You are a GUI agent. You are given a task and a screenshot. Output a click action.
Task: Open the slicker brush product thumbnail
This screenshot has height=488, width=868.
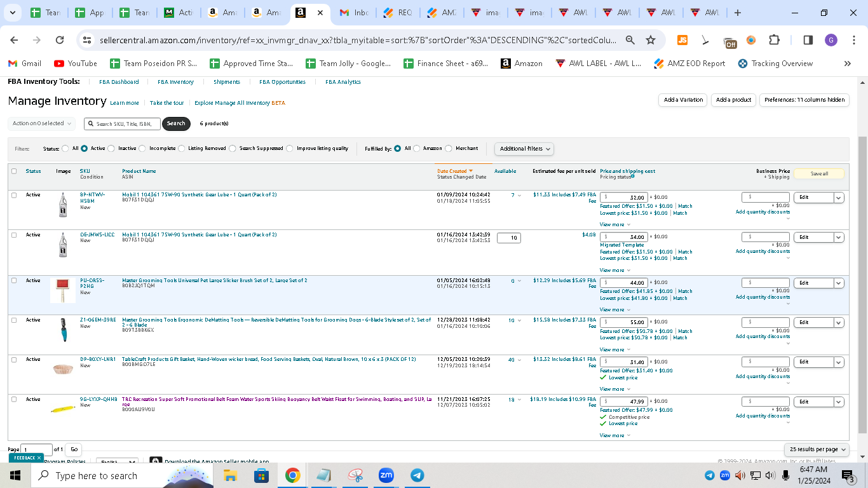click(x=62, y=290)
